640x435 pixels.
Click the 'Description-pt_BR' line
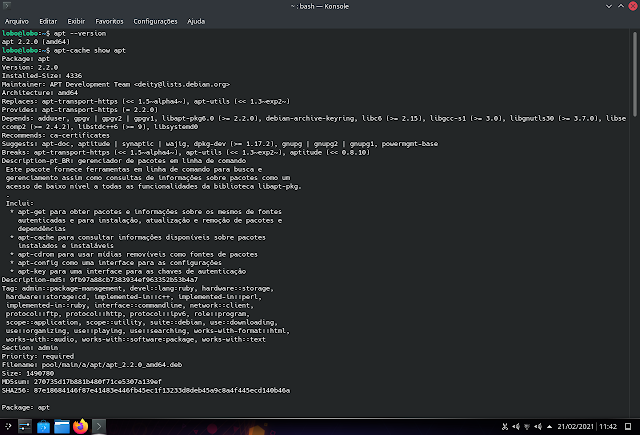(124, 160)
